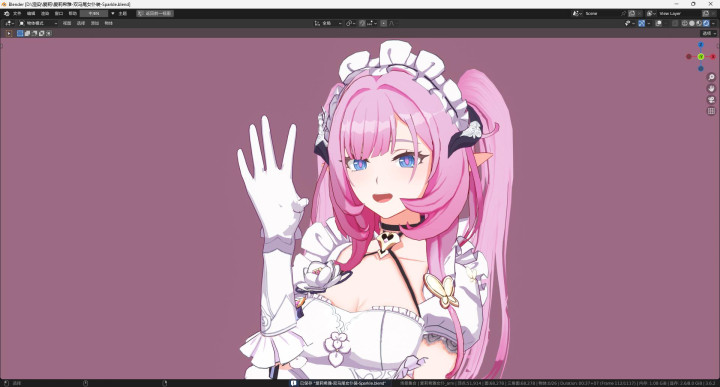This screenshot has width=720, height=387.
Task: Open the 帮助 (Help) menu
Action: pyautogui.click(x=73, y=13)
